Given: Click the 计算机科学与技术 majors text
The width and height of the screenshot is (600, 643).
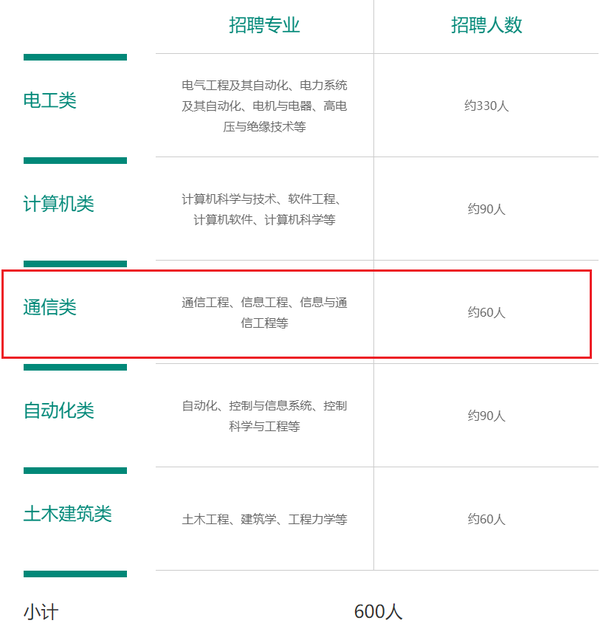Looking at the screenshot, I should click(265, 209).
